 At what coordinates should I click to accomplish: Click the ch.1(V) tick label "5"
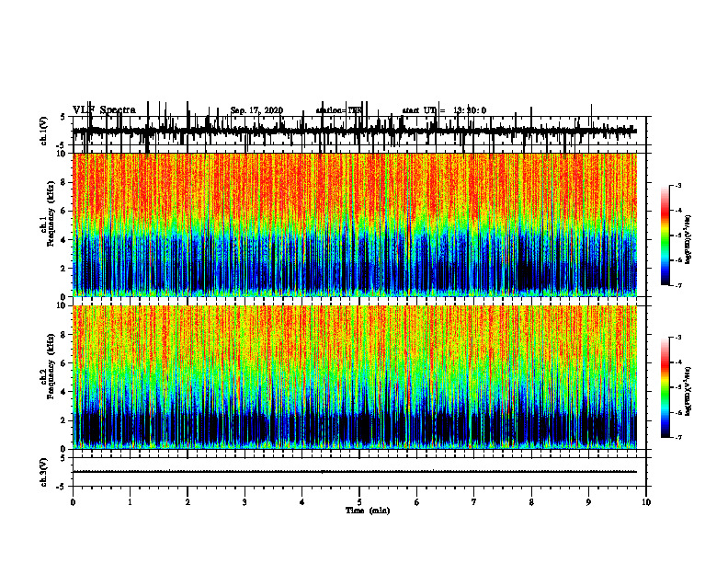tap(63, 118)
